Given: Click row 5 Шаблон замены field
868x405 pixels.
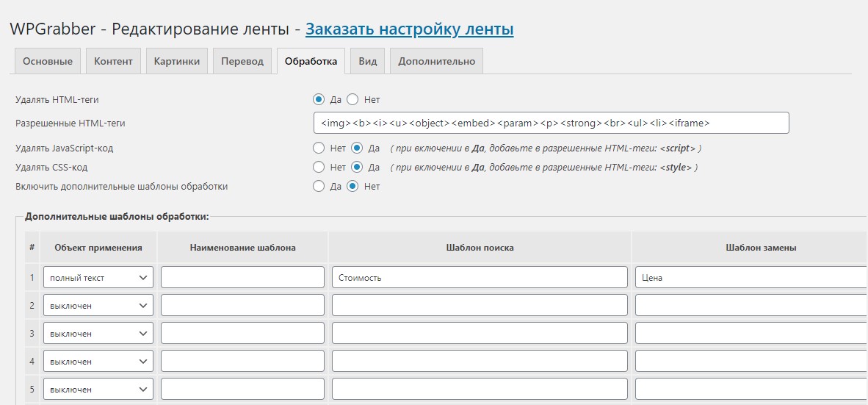Looking at the screenshot, I should 752,390.
